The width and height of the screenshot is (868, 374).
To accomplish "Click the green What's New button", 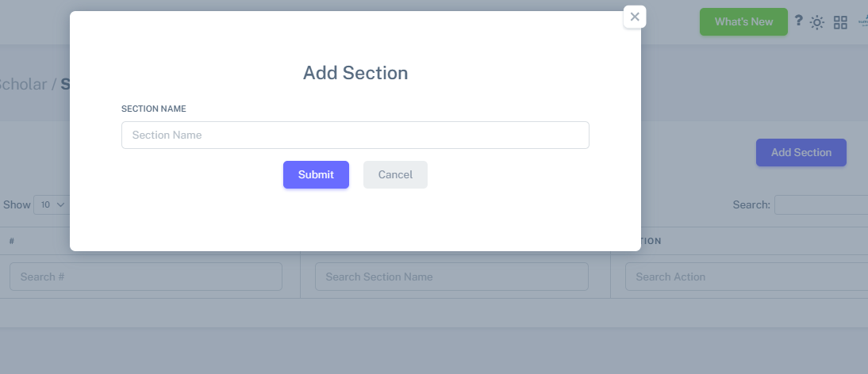I will (743, 22).
